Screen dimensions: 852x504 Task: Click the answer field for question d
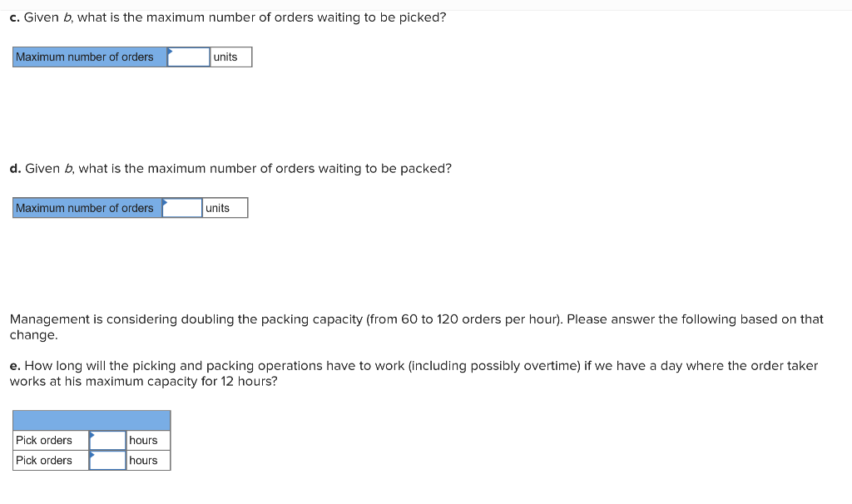pyautogui.click(x=183, y=208)
